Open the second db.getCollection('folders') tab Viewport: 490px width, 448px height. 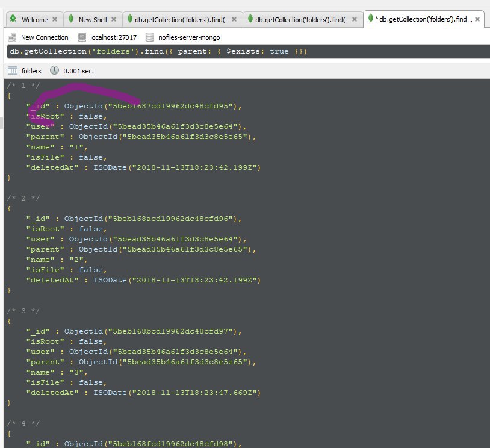[303, 20]
